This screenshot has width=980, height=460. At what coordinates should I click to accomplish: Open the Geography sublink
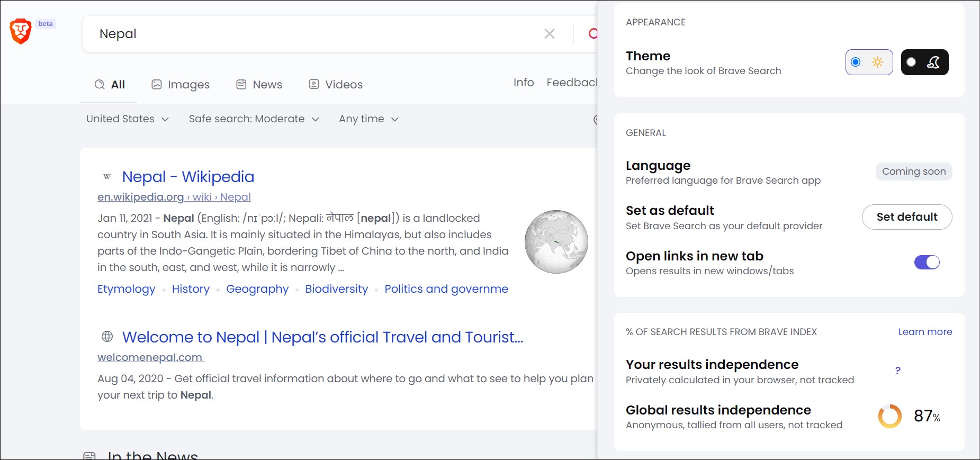point(257,289)
